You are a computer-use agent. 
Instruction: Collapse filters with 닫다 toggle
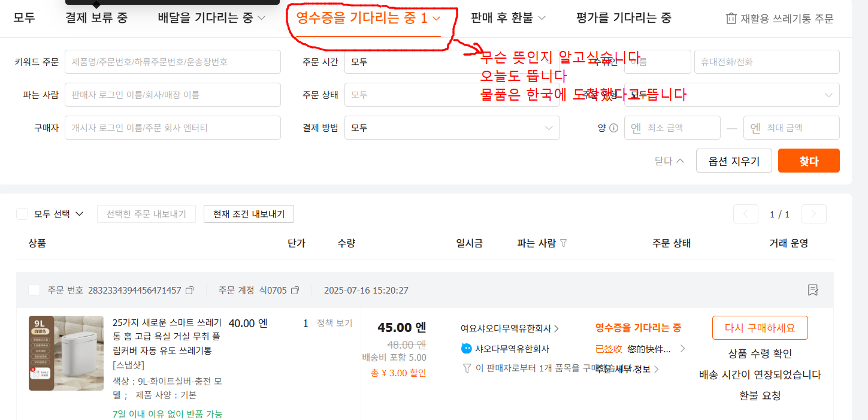(x=669, y=161)
